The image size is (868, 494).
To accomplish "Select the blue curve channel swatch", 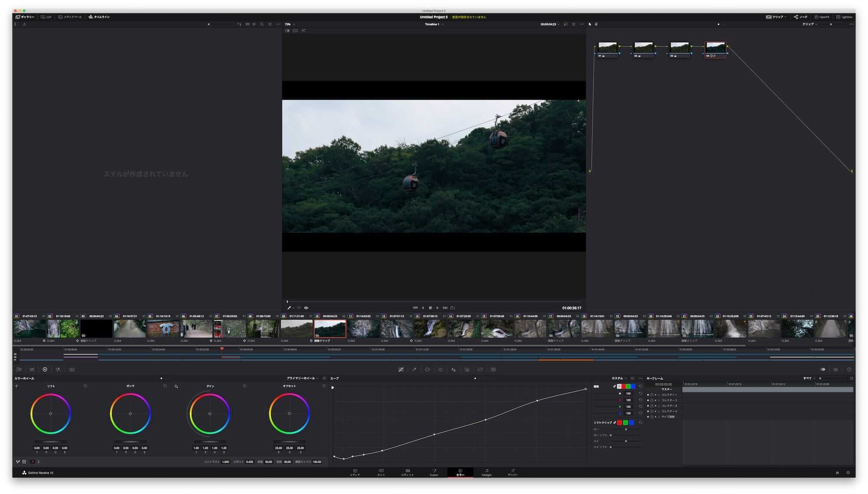I will pyautogui.click(x=633, y=386).
